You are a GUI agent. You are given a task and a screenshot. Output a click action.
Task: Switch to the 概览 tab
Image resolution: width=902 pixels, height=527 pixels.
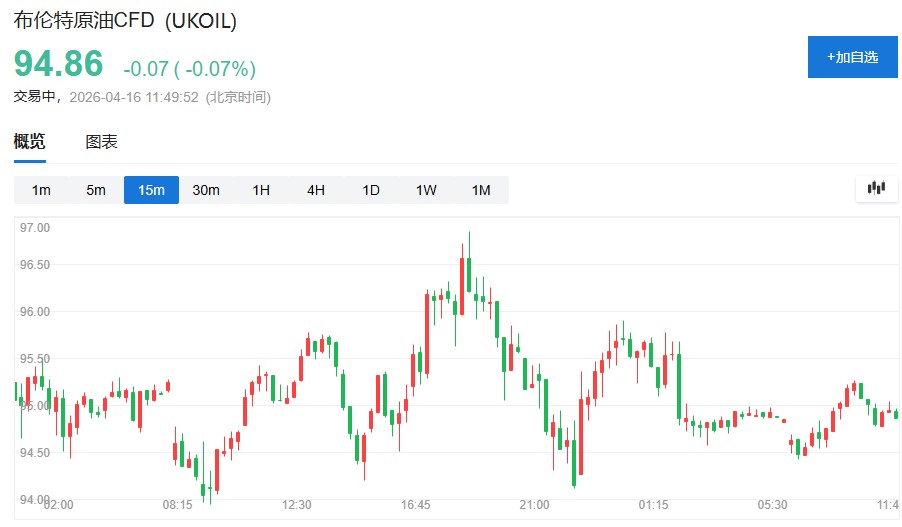[x=29, y=142]
